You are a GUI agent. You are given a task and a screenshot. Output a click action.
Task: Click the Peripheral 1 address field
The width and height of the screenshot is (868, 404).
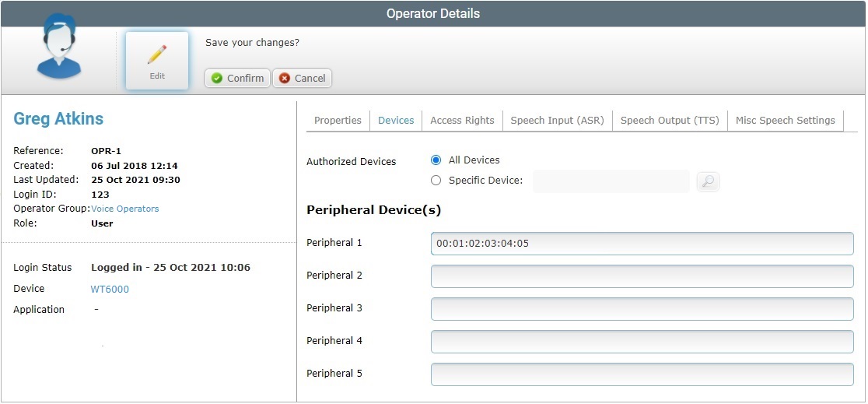(642, 244)
